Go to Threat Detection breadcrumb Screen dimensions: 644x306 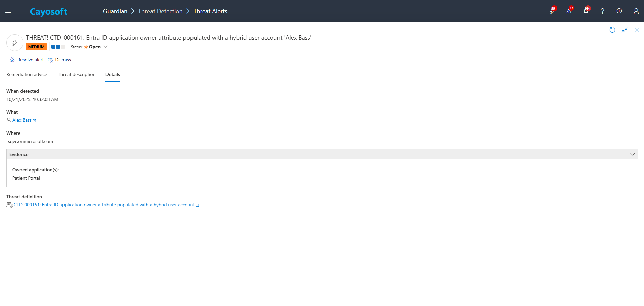click(x=160, y=11)
